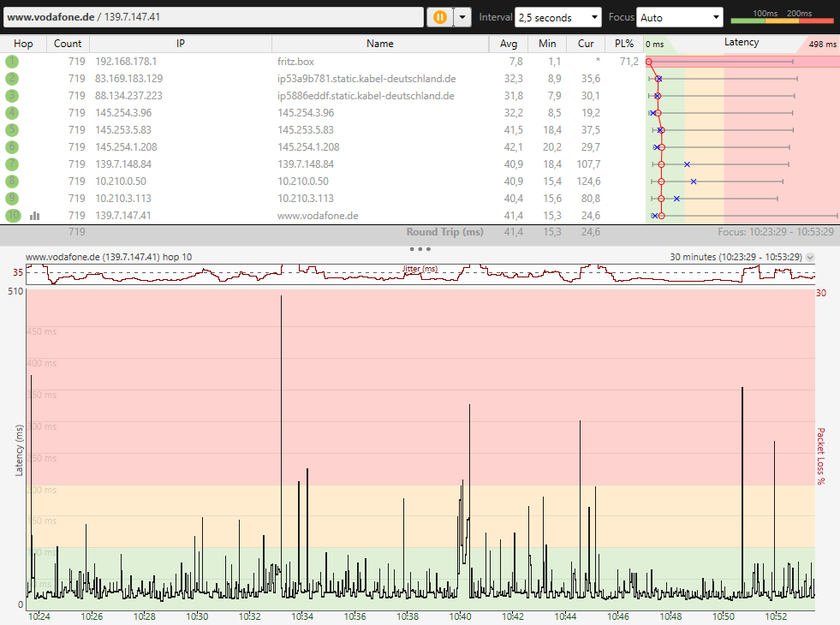Expand the 30 minutes timeline chevron
This screenshot has height=625, width=840.
(x=810, y=257)
